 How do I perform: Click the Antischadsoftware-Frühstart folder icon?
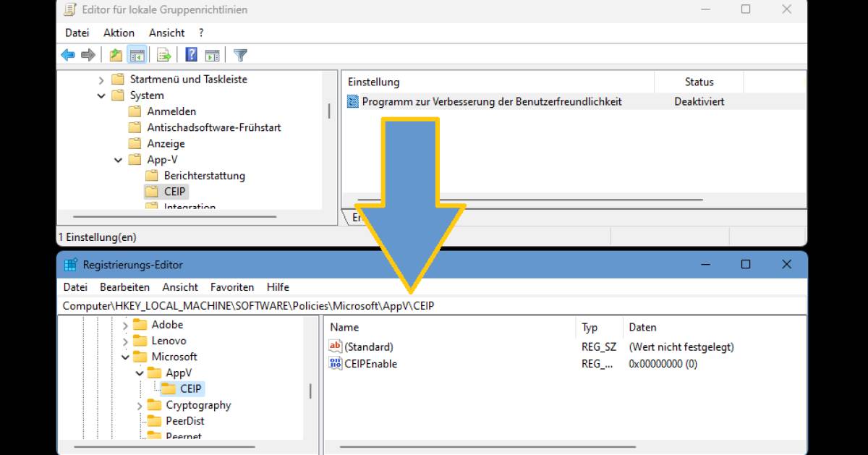(x=135, y=127)
